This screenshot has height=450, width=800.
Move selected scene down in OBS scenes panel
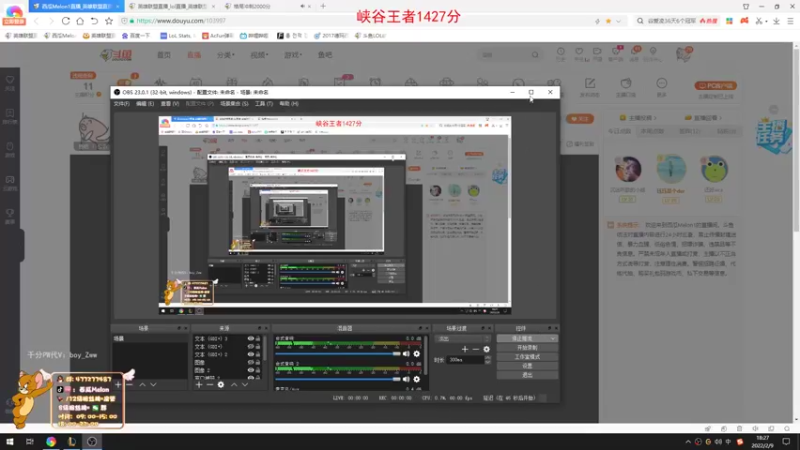click(x=153, y=385)
